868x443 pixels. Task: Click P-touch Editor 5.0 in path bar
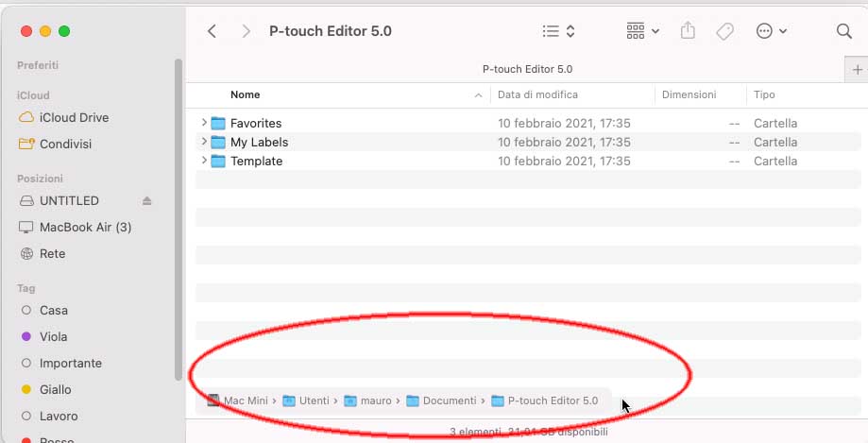[x=545, y=400]
